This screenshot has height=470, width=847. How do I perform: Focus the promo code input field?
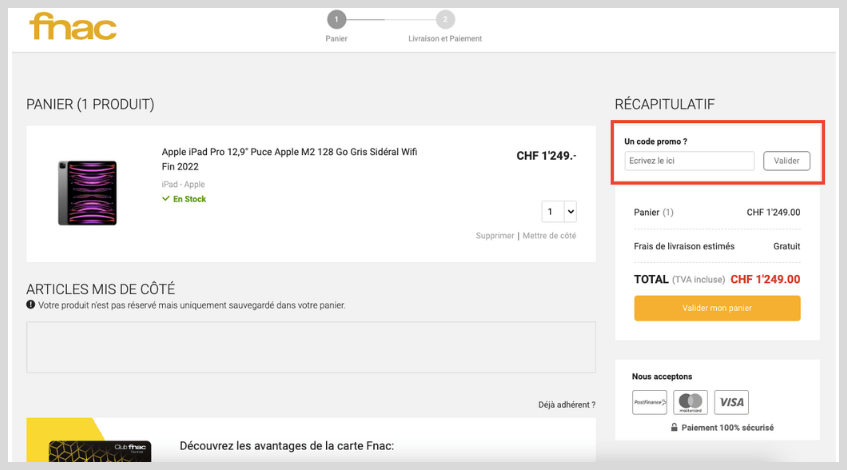(689, 161)
